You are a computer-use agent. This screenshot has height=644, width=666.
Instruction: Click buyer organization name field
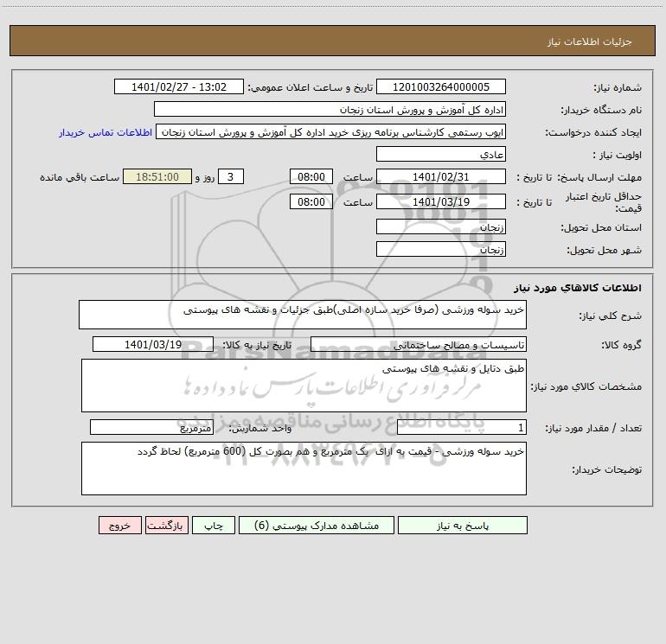(330, 109)
